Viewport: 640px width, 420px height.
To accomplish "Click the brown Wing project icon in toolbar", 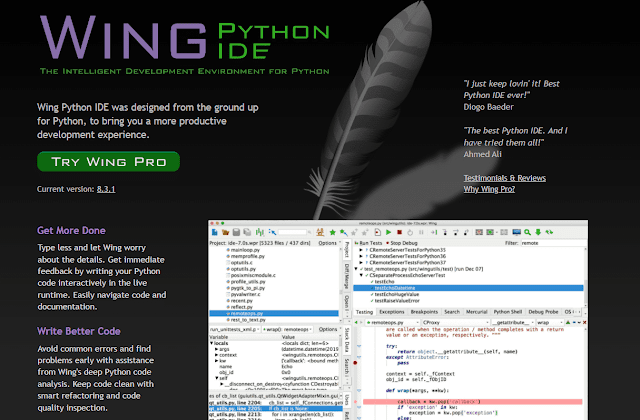I will click(320, 232).
